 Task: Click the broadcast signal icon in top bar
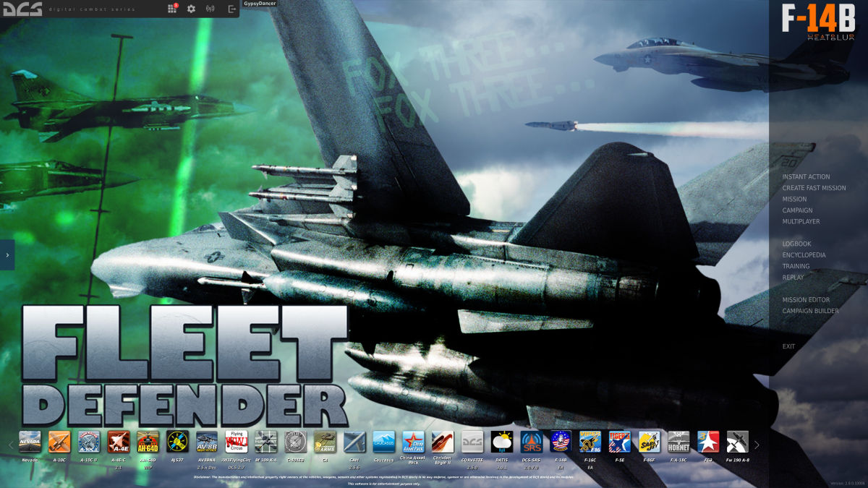[210, 9]
